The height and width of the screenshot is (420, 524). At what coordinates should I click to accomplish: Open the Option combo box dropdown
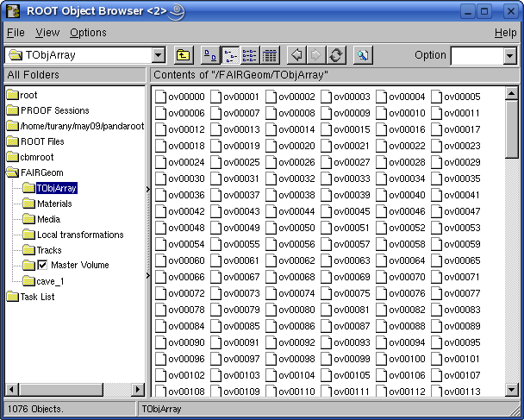coord(508,55)
